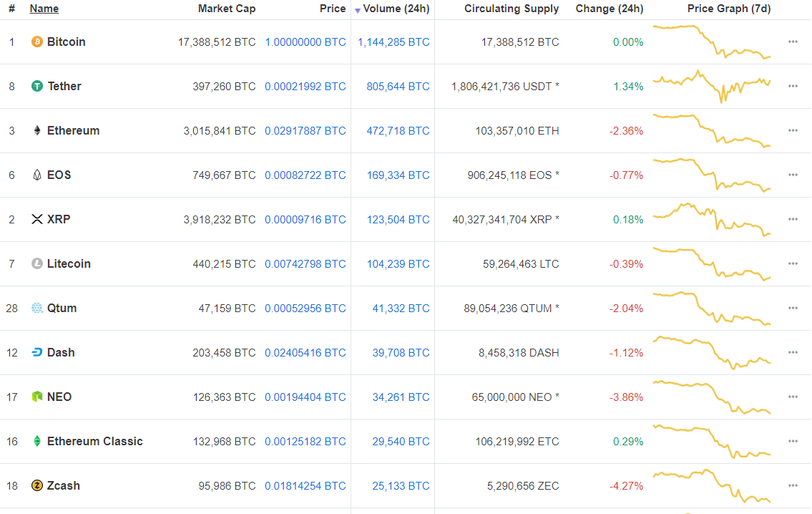Click the Bitcoin coin logo icon
Screen dimensions: 812x514
pyautogui.click(x=37, y=42)
